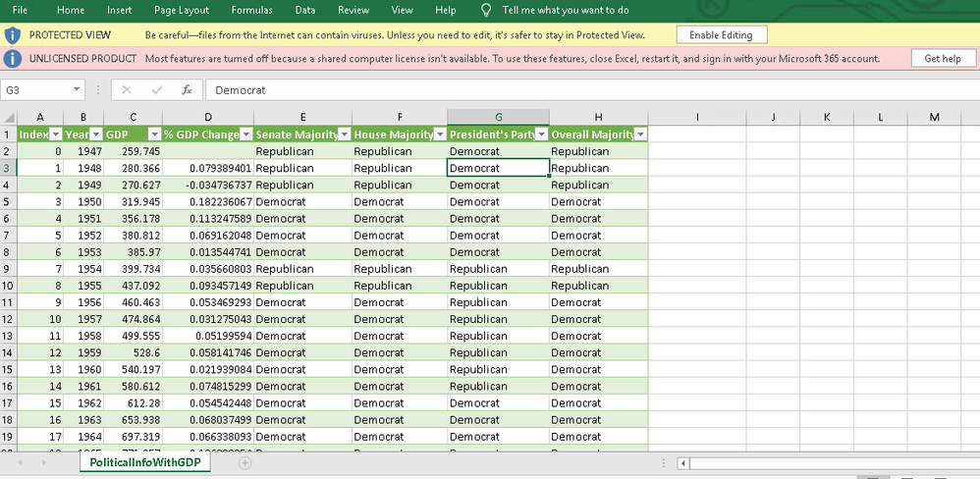Click the Enable Editing button

[x=721, y=35]
